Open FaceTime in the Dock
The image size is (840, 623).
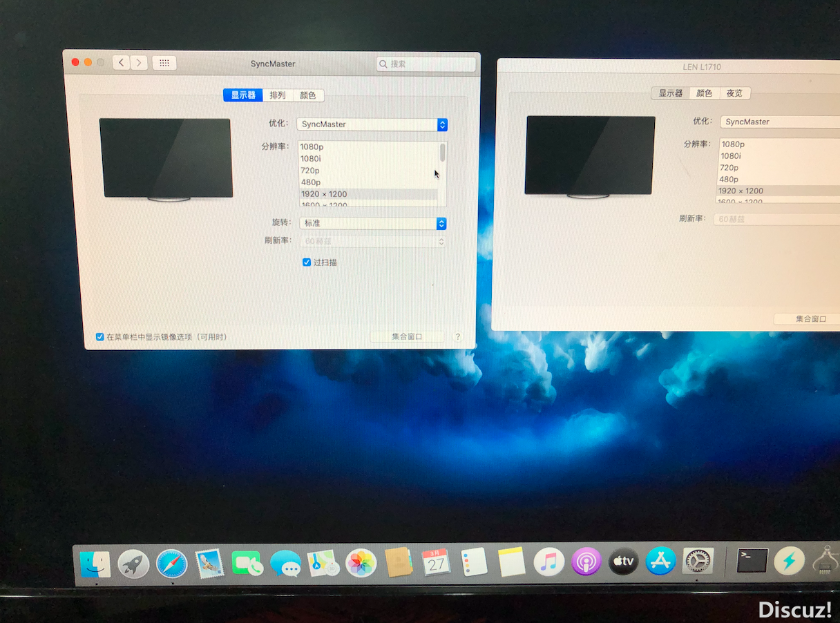(x=247, y=564)
